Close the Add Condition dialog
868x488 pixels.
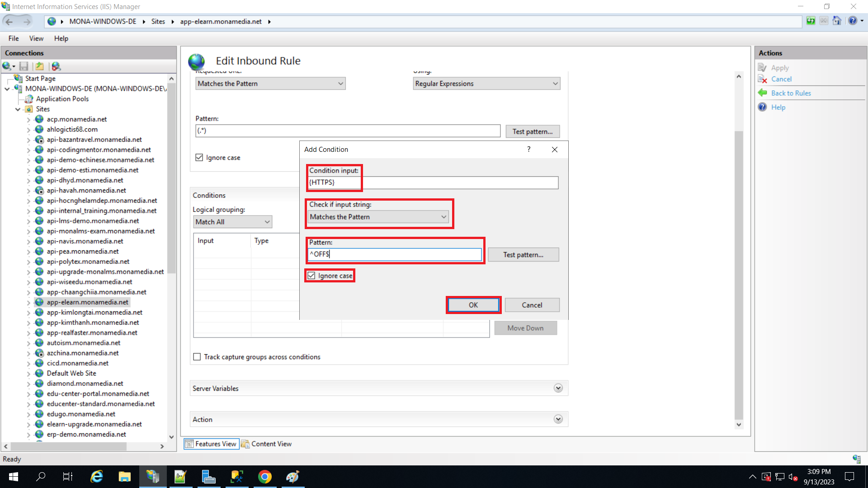point(554,150)
